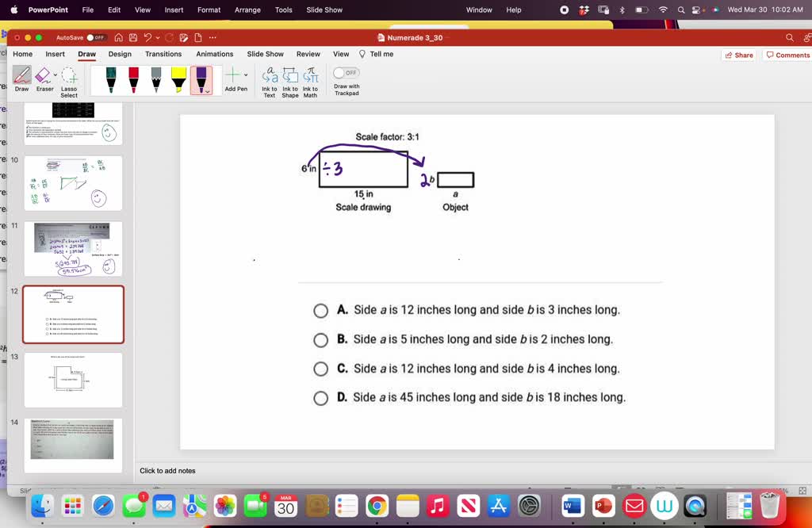Open Google Chrome from the Dock
The height and width of the screenshot is (528, 812).
tap(377, 506)
